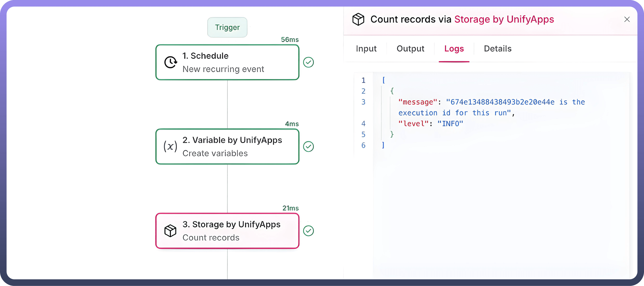Viewport: 644px width, 286px height.
Task: Select the Variable by UnifyApps step node
Action: click(227, 147)
